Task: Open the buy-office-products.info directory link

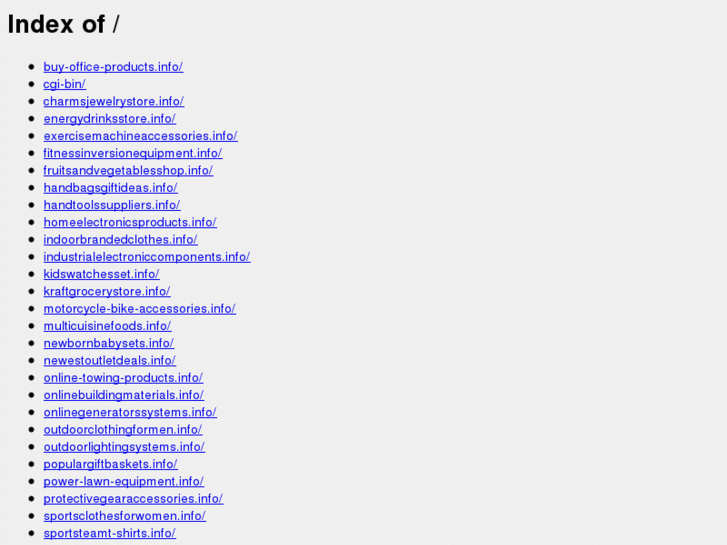Action: coord(113,67)
